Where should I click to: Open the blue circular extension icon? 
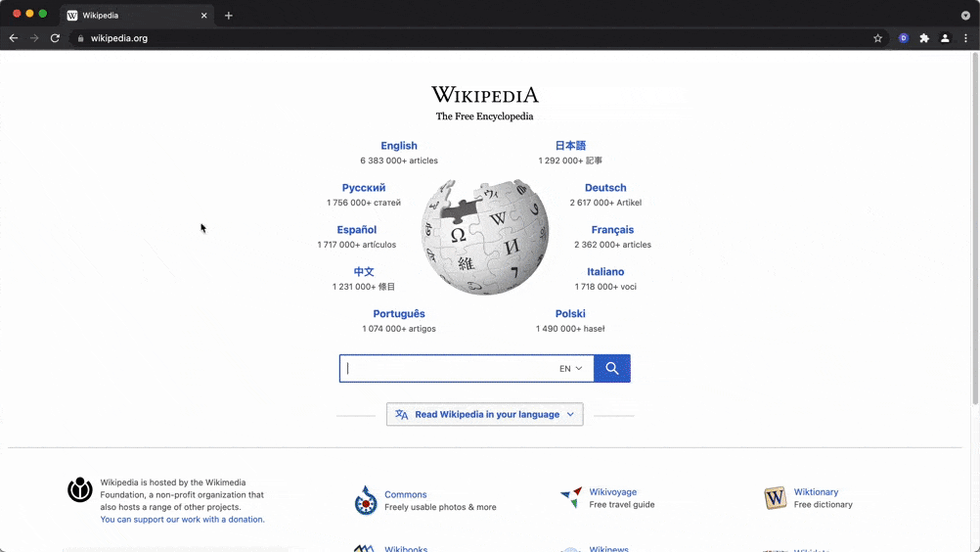coord(903,38)
